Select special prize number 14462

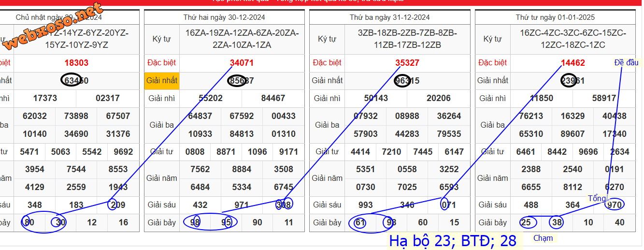(x=572, y=63)
